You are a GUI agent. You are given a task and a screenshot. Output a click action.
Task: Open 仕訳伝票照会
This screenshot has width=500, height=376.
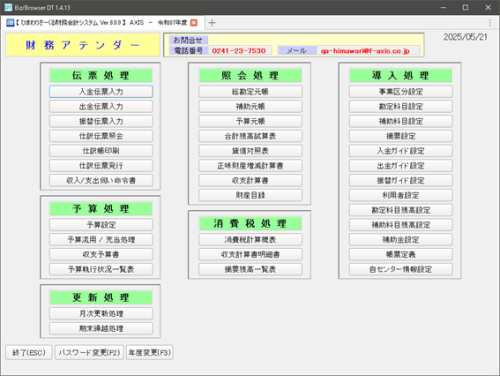[101, 136]
